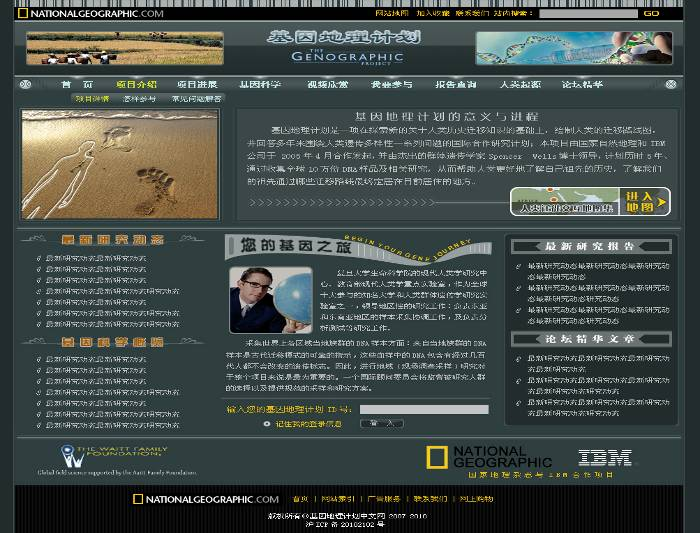Open the 首页 navigation tab

pos(78,84)
